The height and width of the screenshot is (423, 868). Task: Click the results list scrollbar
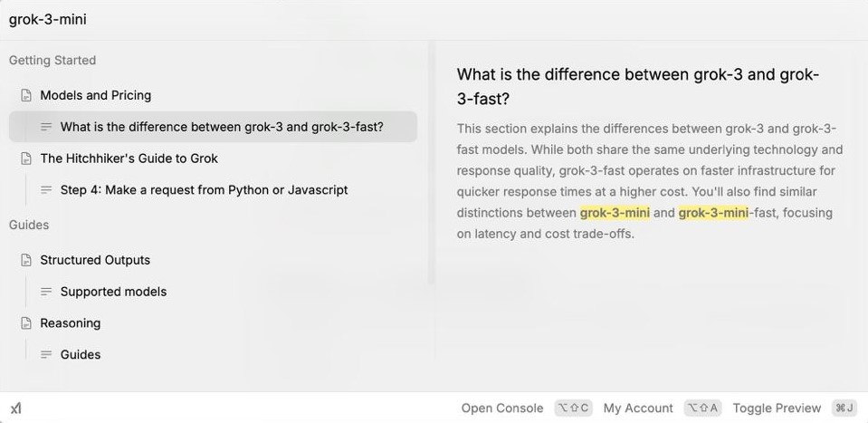pos(431,163)
